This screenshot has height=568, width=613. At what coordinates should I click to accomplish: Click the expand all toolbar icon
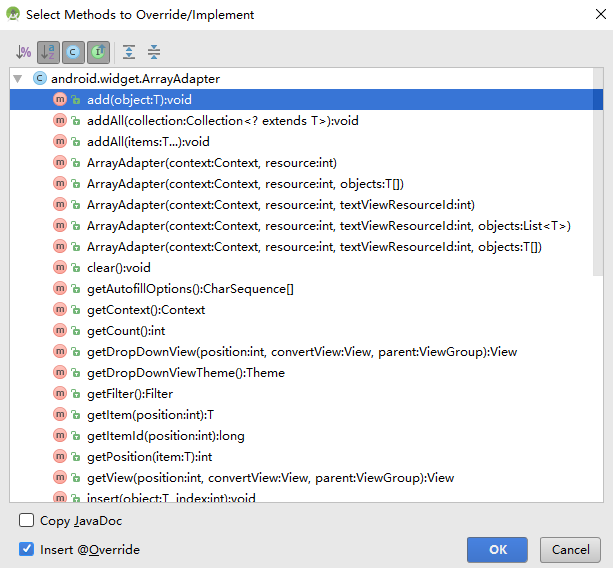tap(129, 52)
